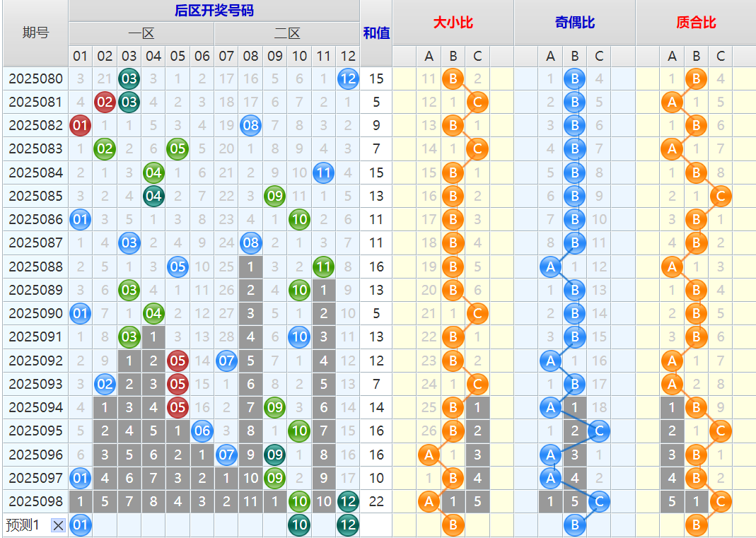Click the orange A ball under 大小比 in row 2025096

pyautogui.click(x=429, y=455)
